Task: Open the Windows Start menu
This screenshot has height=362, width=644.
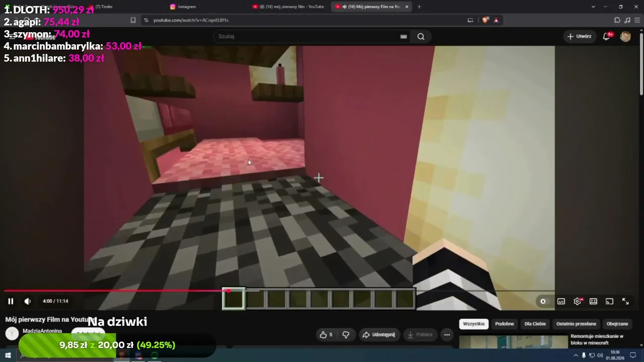Action: point(8,355)
